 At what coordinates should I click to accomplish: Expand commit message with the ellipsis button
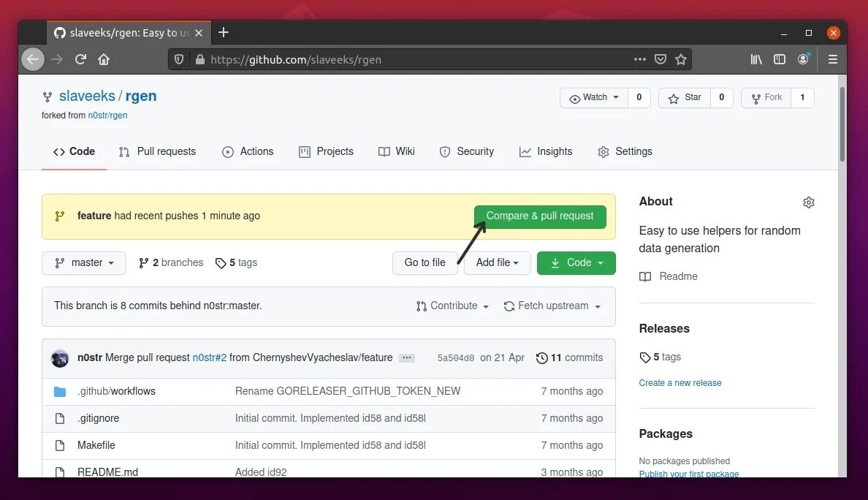[407, 357]
